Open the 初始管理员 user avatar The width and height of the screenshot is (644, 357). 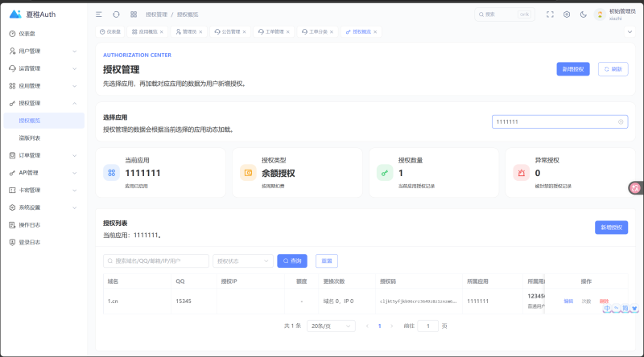[600, 14]
